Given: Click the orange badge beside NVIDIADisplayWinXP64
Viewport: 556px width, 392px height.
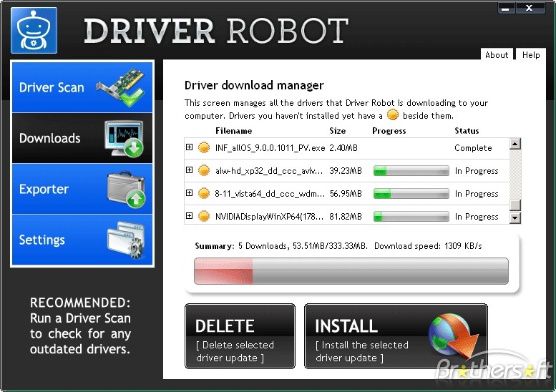Looking at the screenshot, I should coord(203,216).
